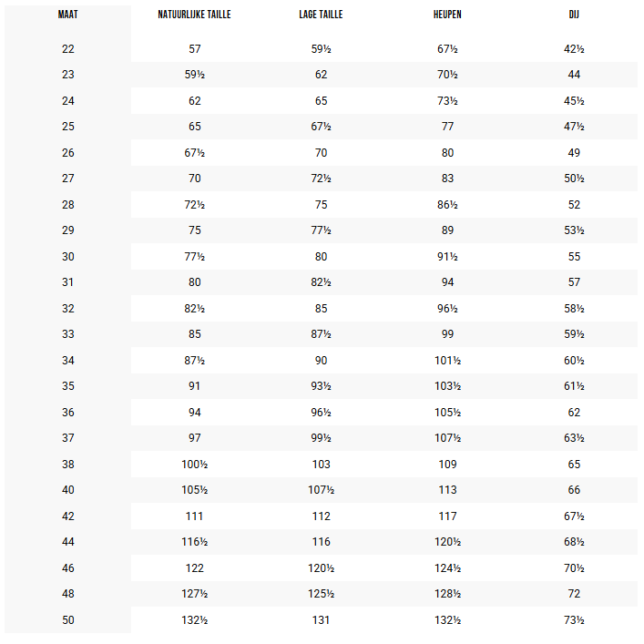644x644 pixels.
Task: Click natural waist value 111 for size 42
Action: tap(194, 516)
